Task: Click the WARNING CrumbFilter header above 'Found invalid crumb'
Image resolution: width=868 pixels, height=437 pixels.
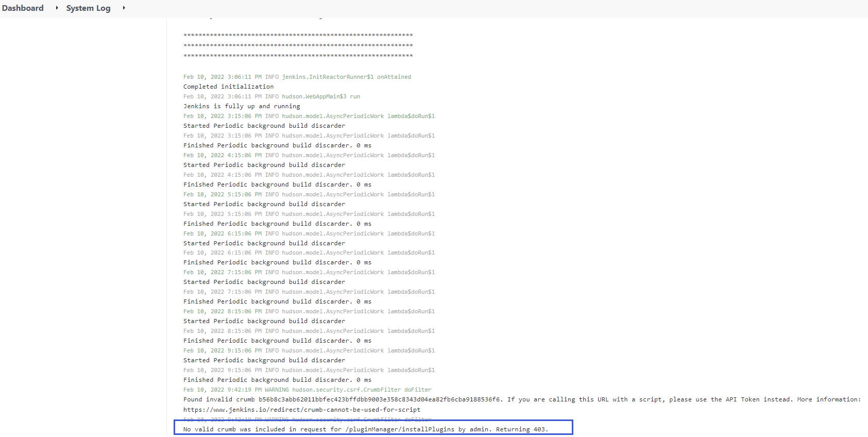Action: point(307,390)
